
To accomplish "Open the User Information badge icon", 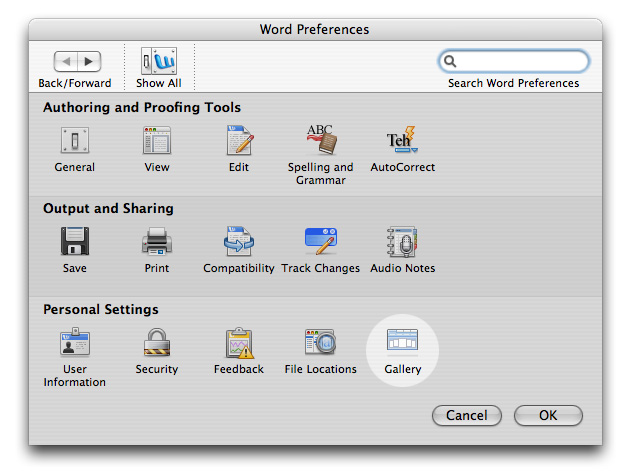I will pyautogui.click(x=75, y=342).
